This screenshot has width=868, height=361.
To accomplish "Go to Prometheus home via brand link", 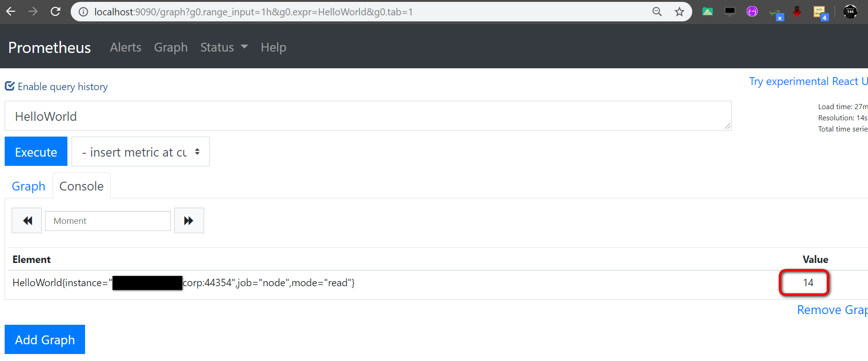I will 50,47.
